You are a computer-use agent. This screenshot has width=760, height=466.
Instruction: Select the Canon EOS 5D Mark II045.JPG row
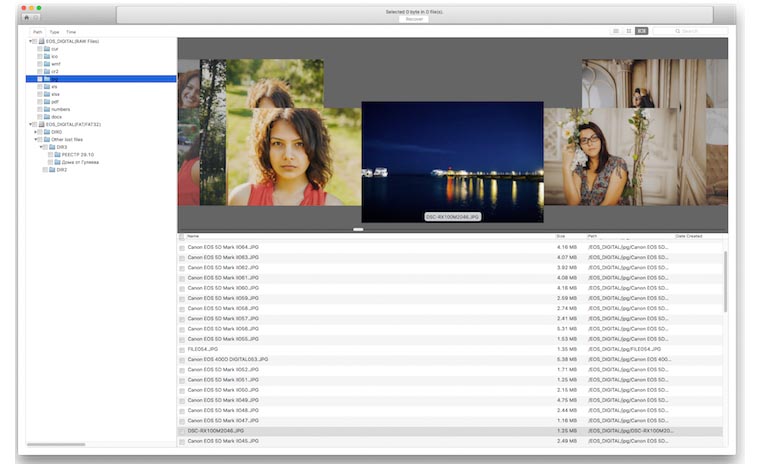[451, 441]
